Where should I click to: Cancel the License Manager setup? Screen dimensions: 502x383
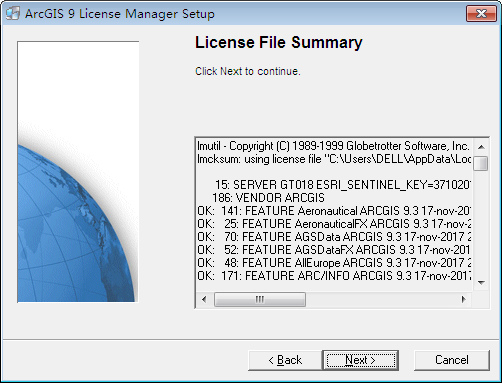452,360
